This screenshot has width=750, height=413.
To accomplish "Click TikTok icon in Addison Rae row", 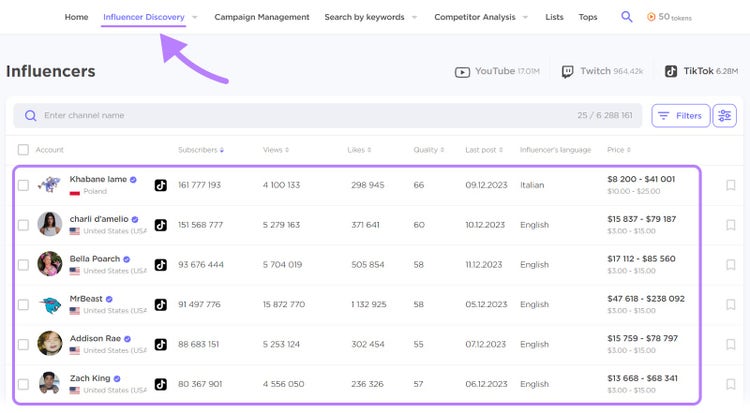I will 161,344.
